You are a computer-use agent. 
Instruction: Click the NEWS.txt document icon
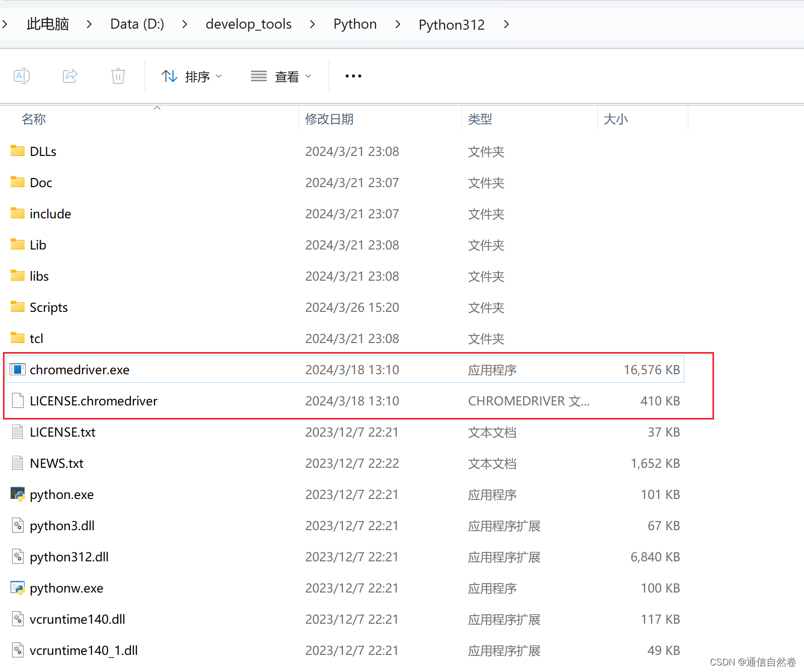click(x=18, y=463)
